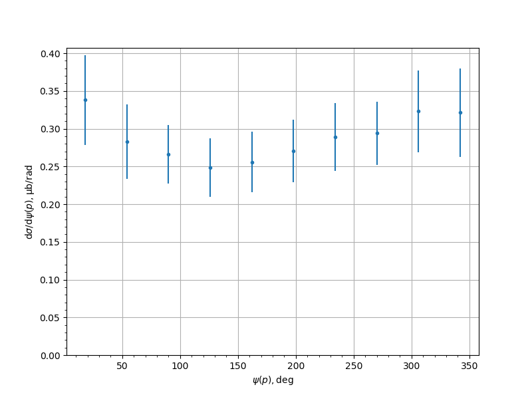Click the data point near 54 degrees
532x399 pixels.
(x=127, y=142)
